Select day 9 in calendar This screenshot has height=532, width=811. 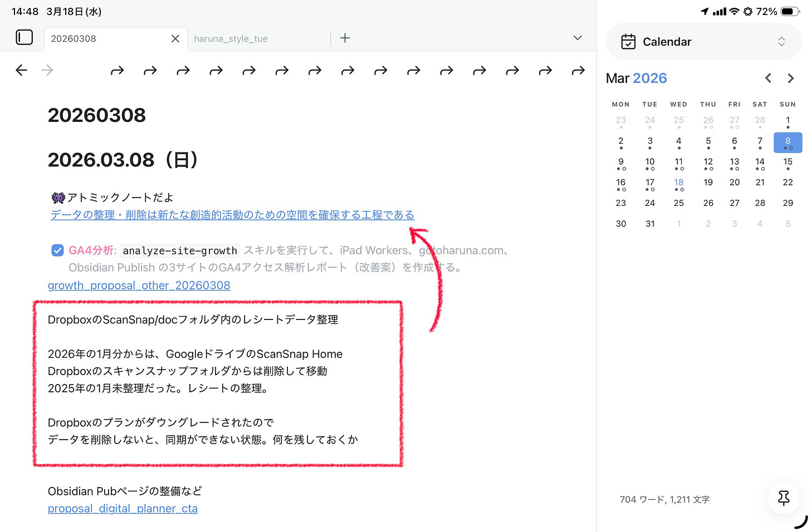(621, 163)
